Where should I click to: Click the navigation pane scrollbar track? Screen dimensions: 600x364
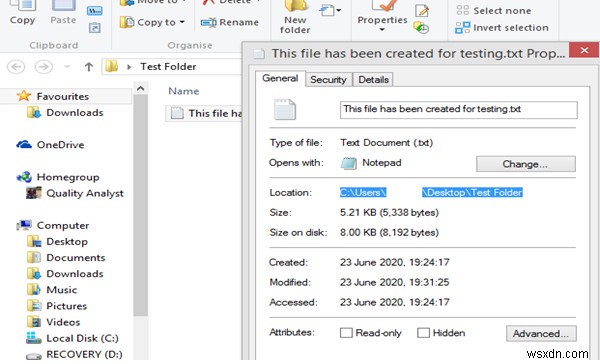coord(140,337)
